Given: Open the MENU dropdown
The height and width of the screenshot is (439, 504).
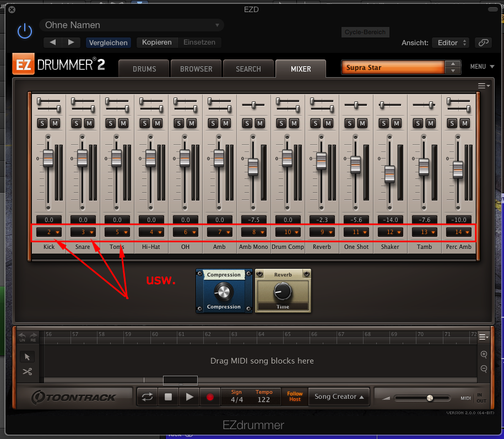Looking at the screenshot, I should (482, 67).
